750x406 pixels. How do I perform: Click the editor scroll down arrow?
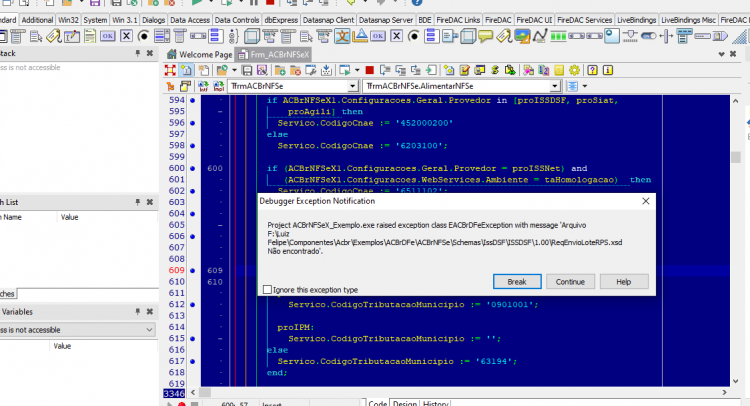pyautogui.click(x=736, y=381)
